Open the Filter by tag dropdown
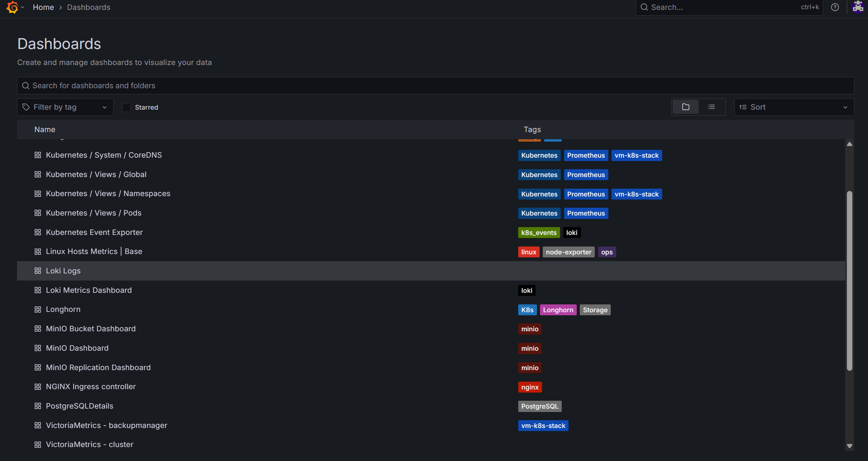The width and height of the screenshot is (868, 461). [x=65, y=107]
